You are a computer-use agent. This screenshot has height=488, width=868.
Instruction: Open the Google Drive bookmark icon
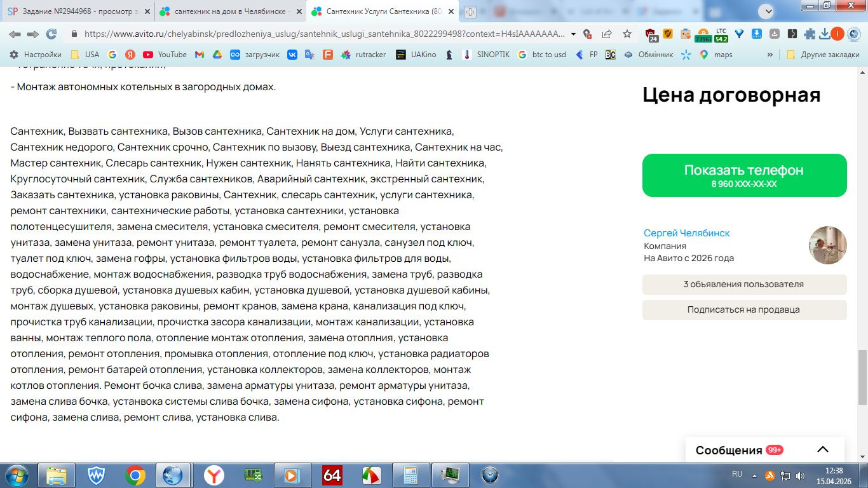click(217, 55)
